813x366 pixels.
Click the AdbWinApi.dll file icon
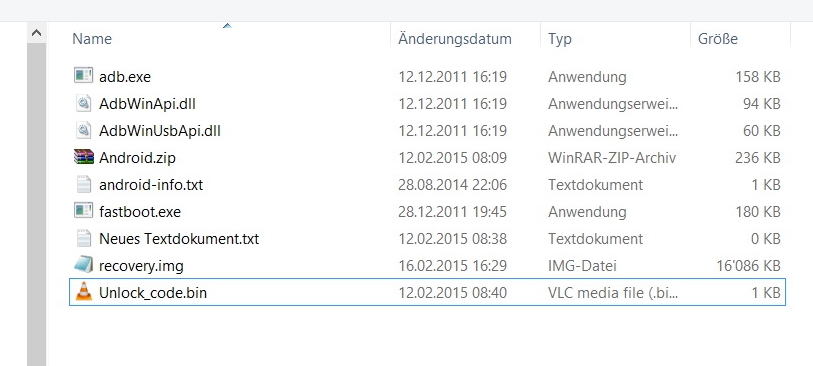(x=83, y=103)
